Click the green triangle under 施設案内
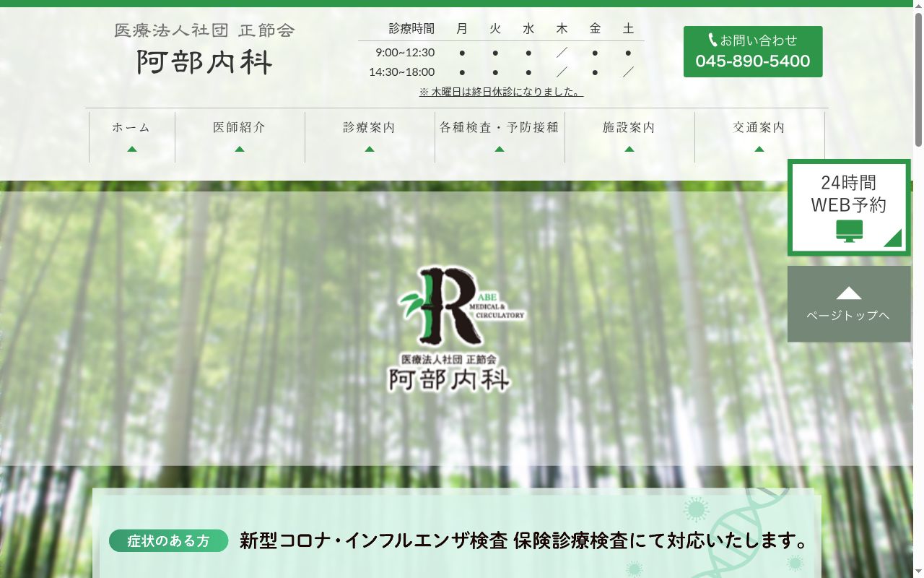The height and width of the screenshot is (578, 924). click(629, 149)
